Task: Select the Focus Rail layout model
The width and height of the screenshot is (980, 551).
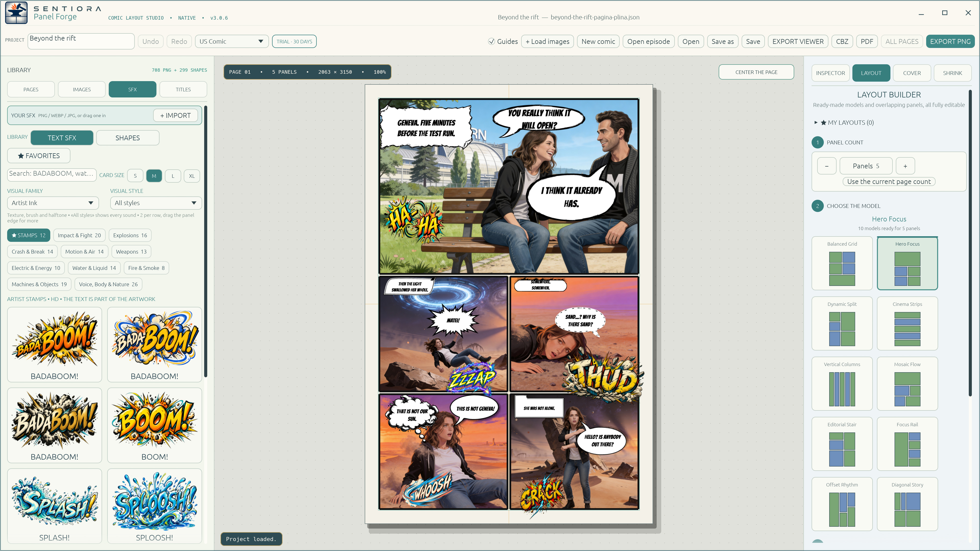Action: 907,444
